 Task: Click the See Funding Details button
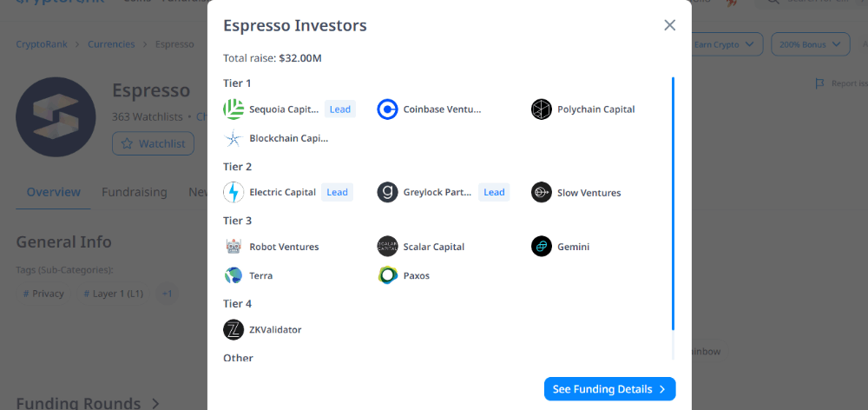tap(609, 389)
